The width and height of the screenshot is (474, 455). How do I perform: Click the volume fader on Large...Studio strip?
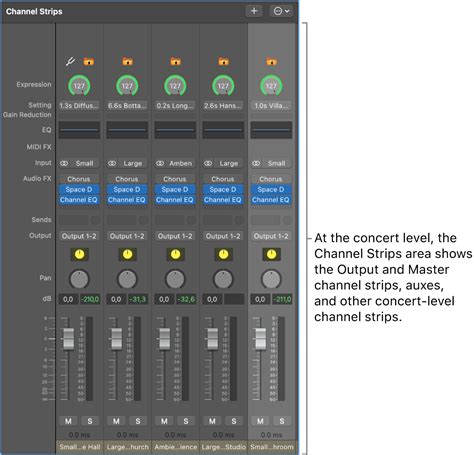[x=213, y=339]
